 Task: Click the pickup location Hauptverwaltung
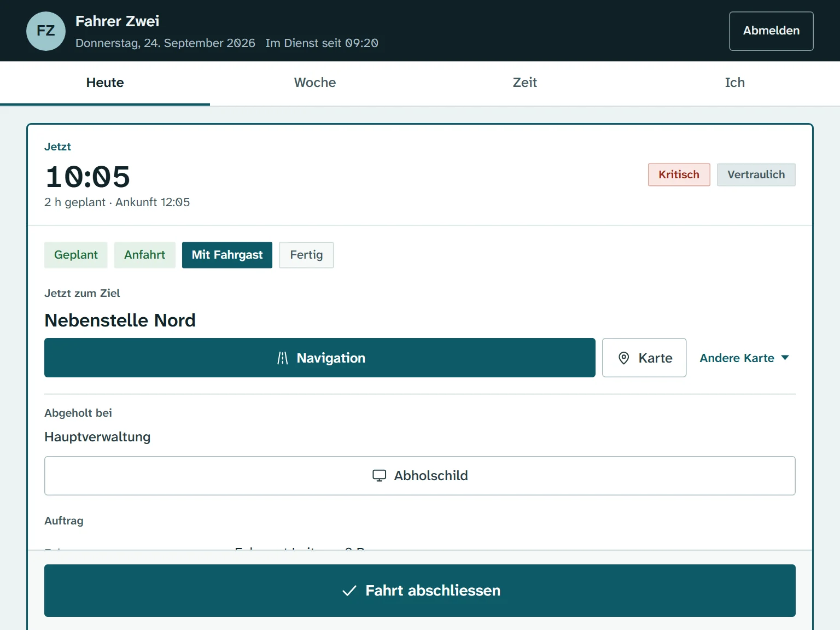(x=97, y=437)
